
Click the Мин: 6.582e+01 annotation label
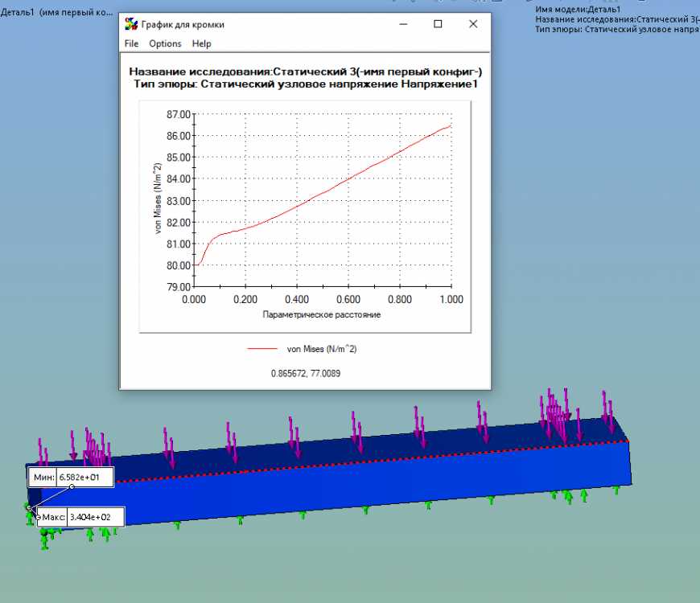click(x=71, y=478)
